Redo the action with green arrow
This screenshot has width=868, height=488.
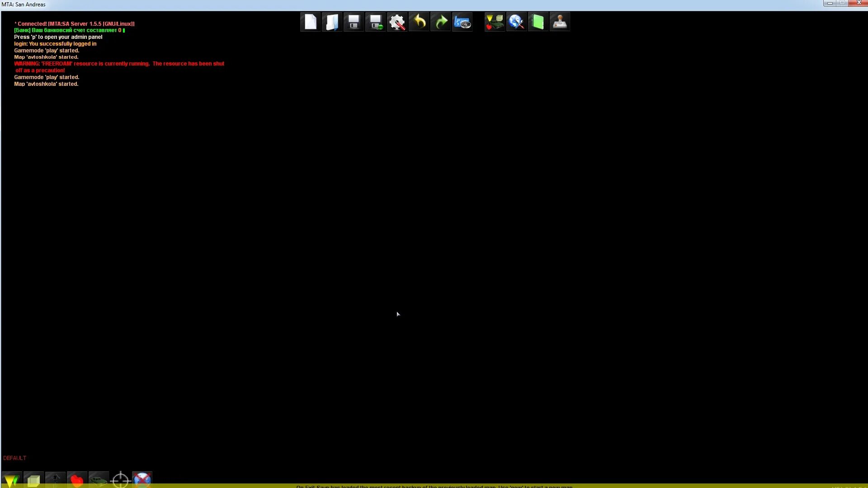441,22
